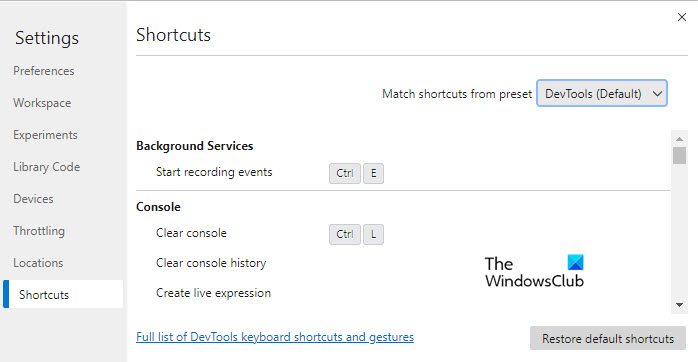Select the Shortcuts sidebar tab
This screenshot has width=698, height=362.
(x=63, y=294)
